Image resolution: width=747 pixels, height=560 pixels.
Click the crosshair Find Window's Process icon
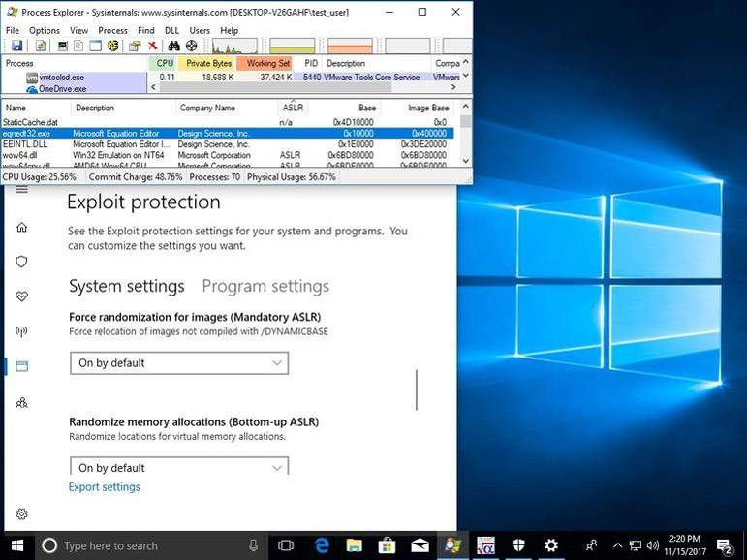(191, 46)
